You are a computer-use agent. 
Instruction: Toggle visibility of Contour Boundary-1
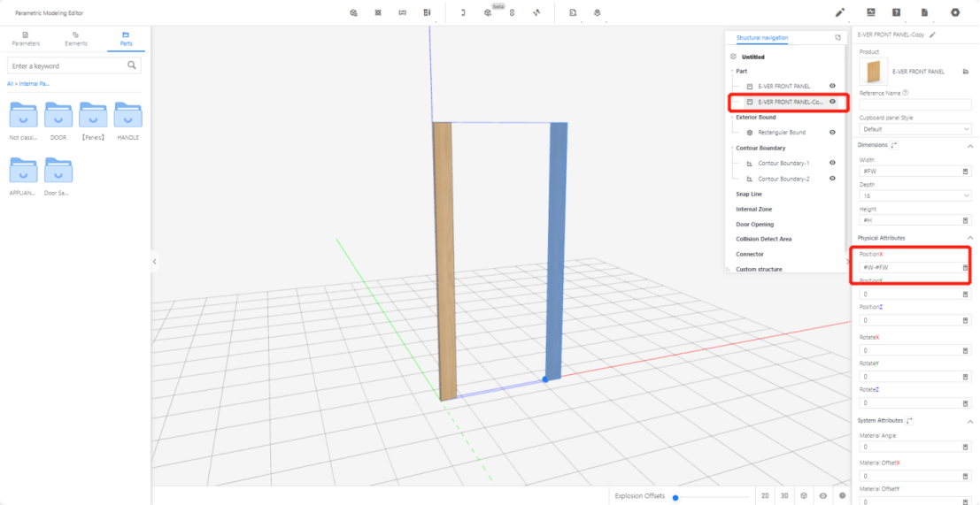coord(832,163)
